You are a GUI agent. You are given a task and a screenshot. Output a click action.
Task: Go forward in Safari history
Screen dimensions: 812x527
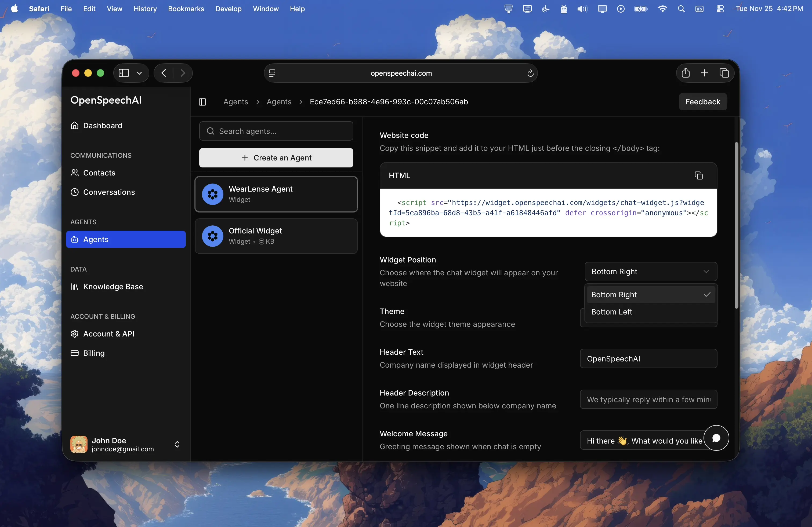(x=183, y=73)
